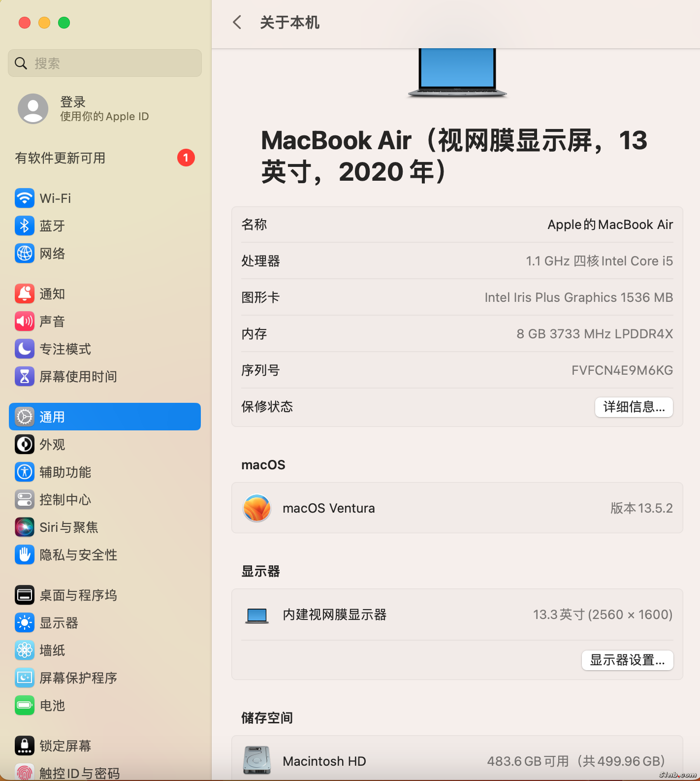
Task: Open Wallpaper (墙纸) flower icon
Action: [x=25, y=651]
